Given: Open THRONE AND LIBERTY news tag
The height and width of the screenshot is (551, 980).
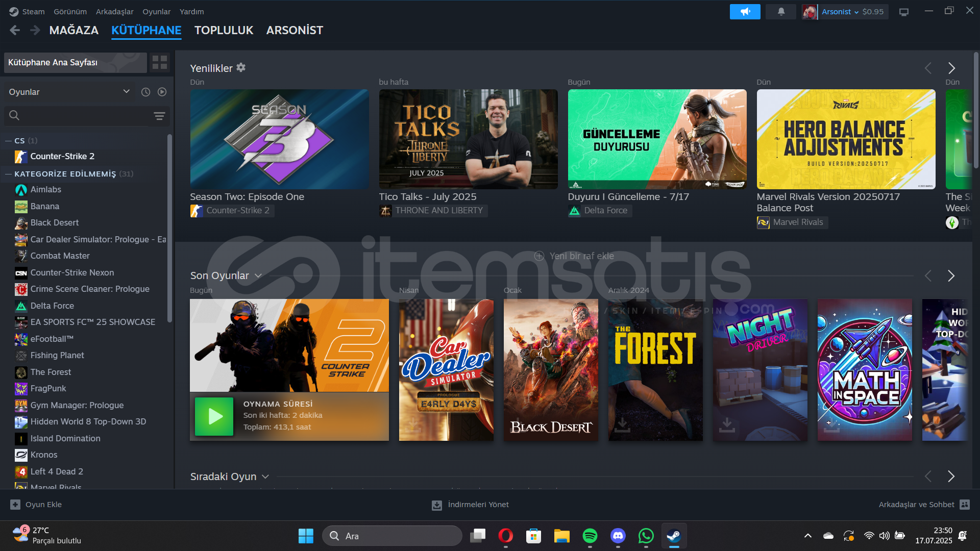Looking at the screenshot, I should click(x=433, y=210).
